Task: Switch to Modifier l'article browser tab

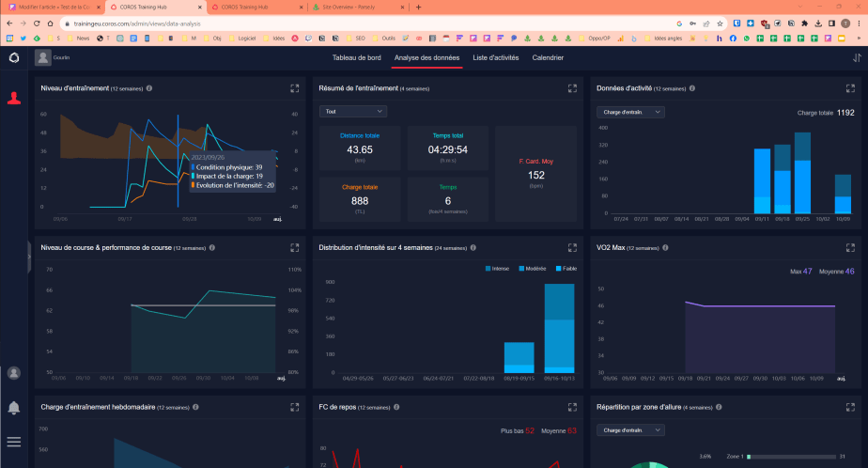Action: [x=54, y=8]
